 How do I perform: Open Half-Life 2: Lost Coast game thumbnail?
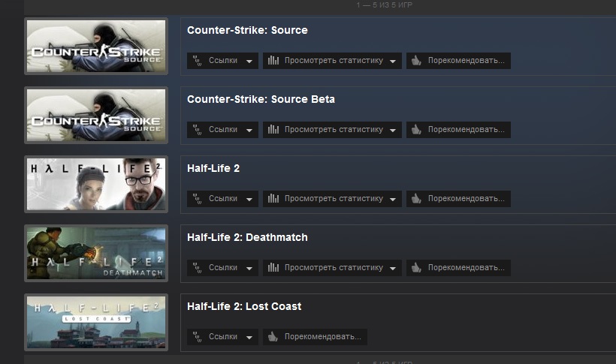tap(96, 323)
